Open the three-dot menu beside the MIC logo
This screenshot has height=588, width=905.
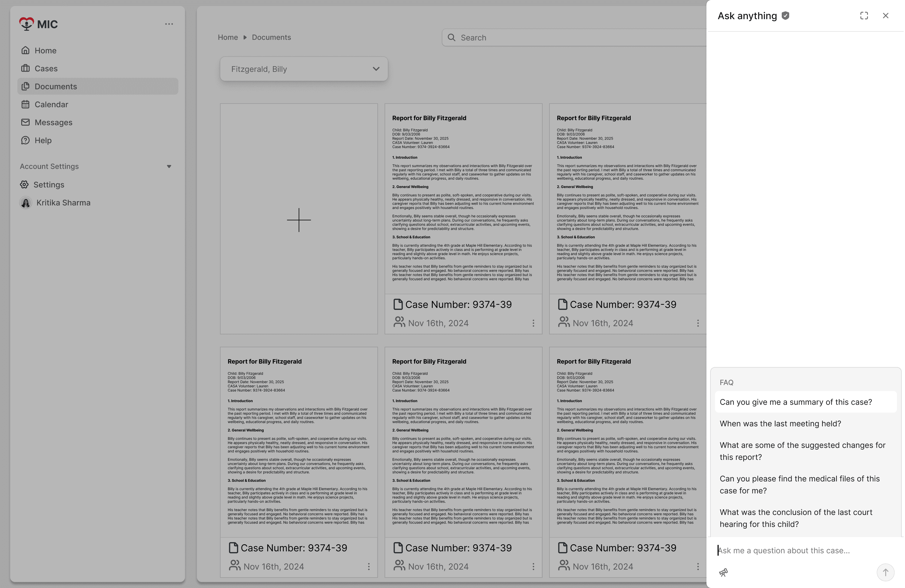tap(169, 24)
